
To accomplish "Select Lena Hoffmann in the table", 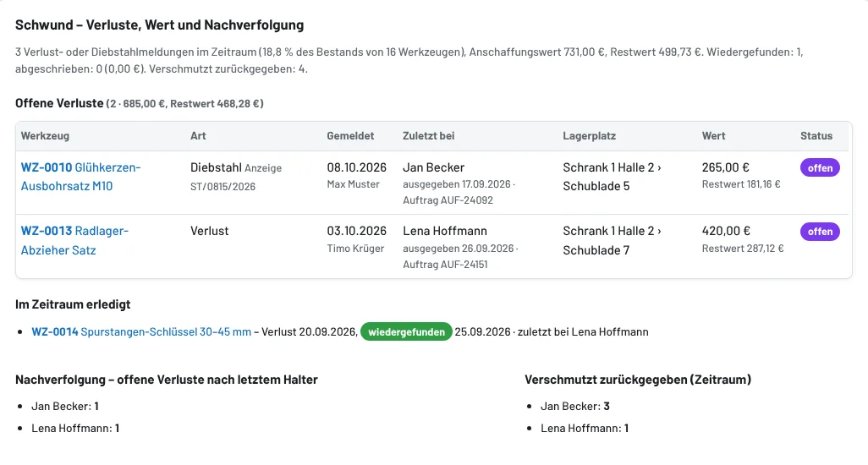I will 445,231.
